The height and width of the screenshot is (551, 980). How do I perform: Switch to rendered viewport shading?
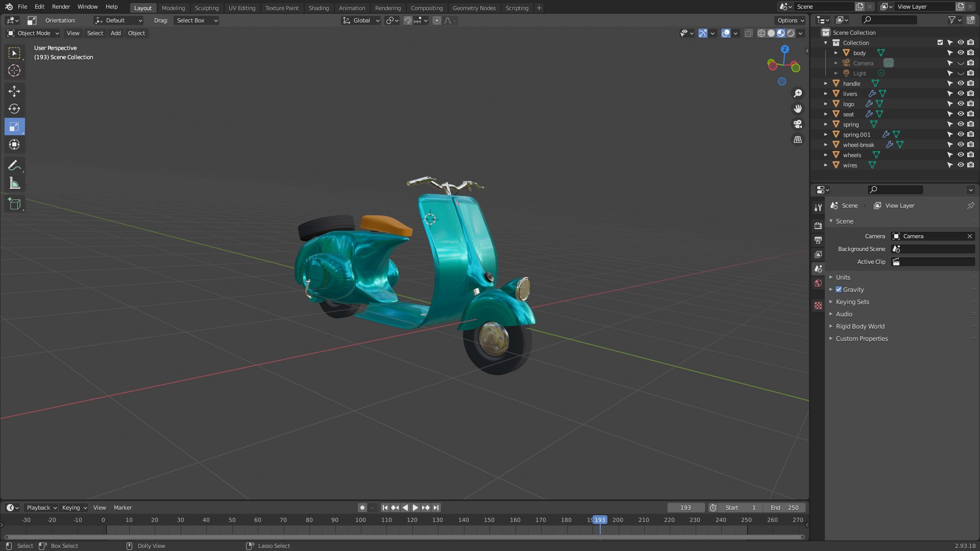[x=791, y=33]
